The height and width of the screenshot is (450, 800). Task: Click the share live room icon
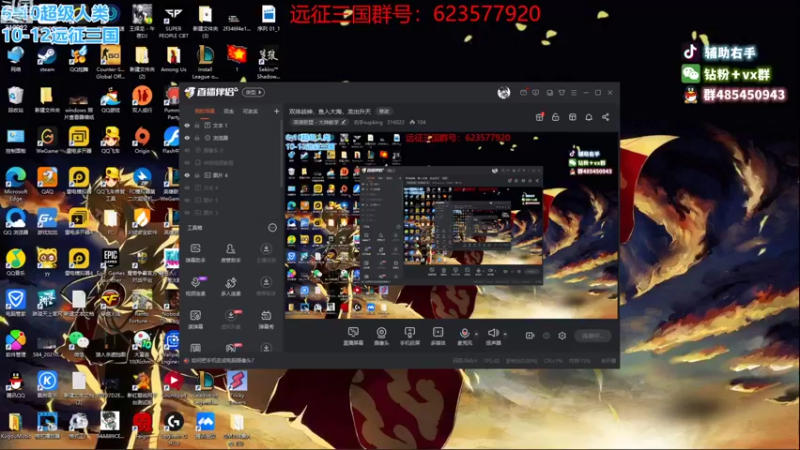(x=606, y=117)
